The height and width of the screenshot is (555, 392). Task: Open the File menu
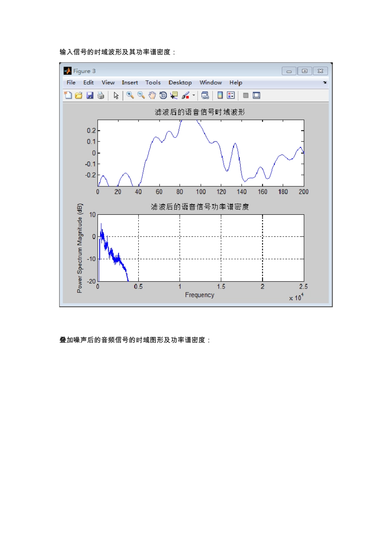pos(71,83)
